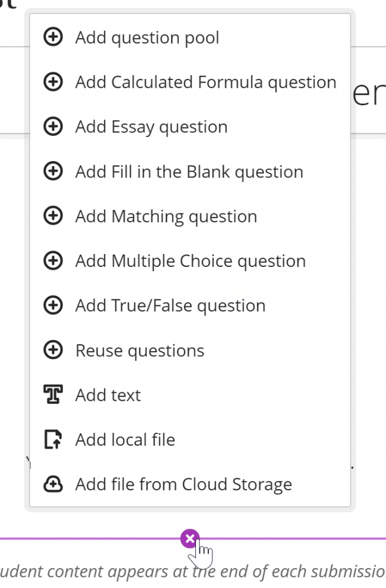Screen dimensions: 386x588
Task: Select Add Essay question option
Action: pos(151,127)
